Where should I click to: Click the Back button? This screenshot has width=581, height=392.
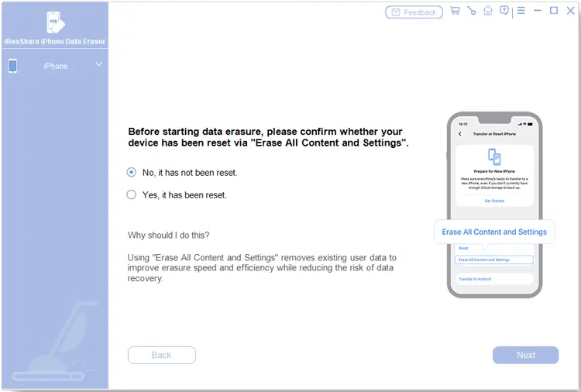pos(162,355)
